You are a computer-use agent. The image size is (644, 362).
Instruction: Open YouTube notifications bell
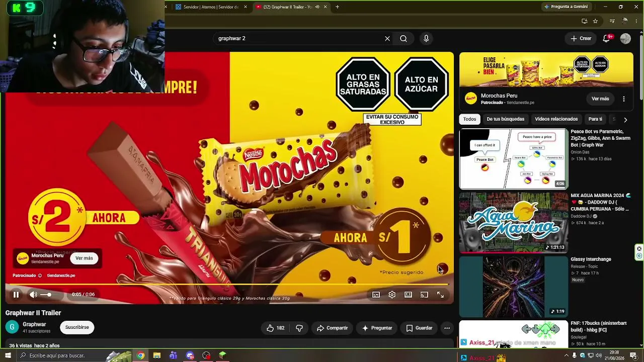coord(607,38)
